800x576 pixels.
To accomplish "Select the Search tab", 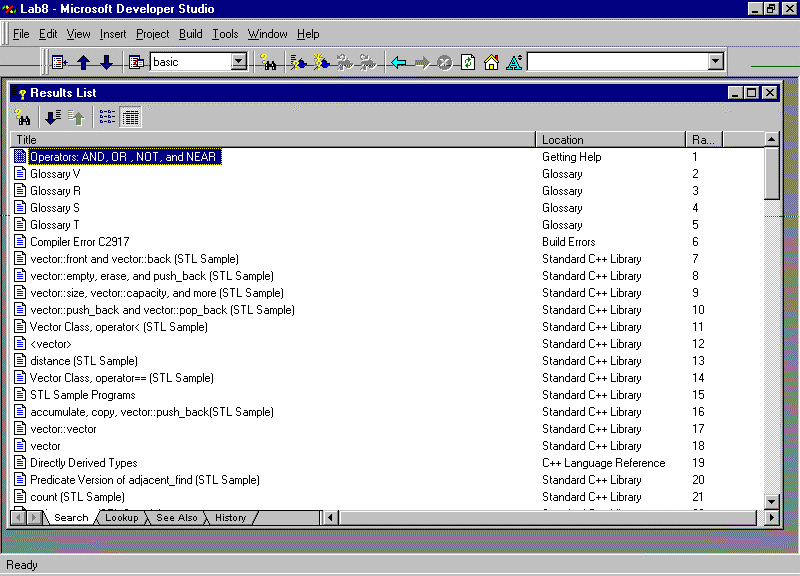I will click(71, 517).
